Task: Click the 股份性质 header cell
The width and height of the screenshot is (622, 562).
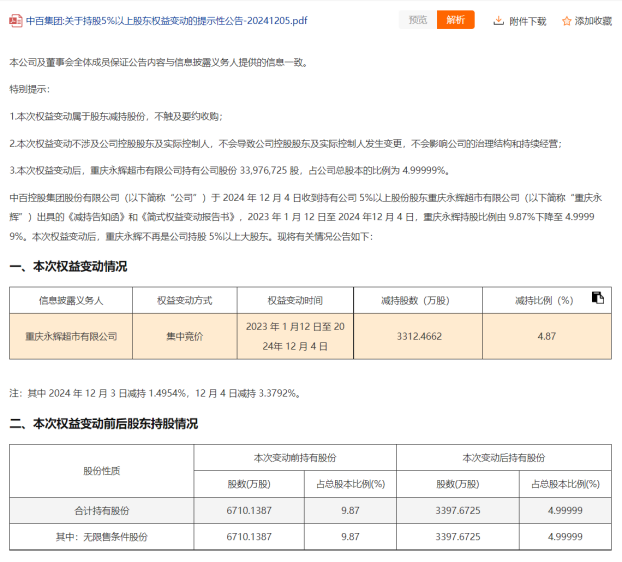Action: pos(101,470)
